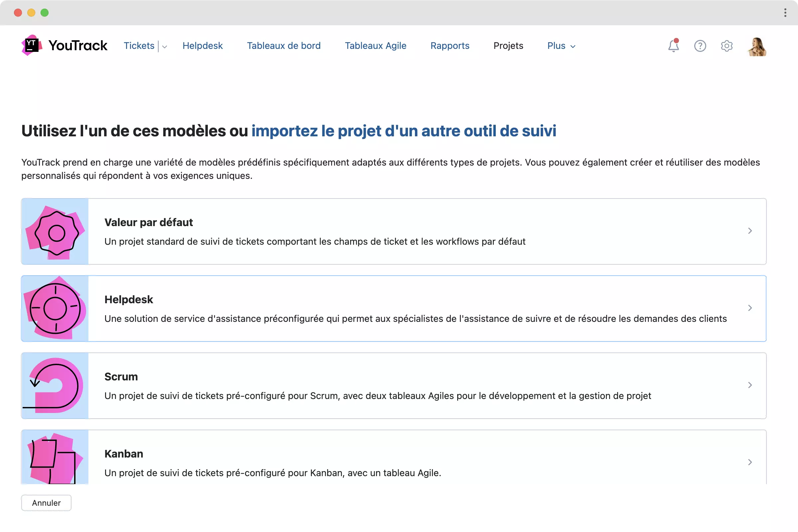798x532 pixels.
Task: Click chevron on Valeur par défaut row
Action: click(750, 231)
